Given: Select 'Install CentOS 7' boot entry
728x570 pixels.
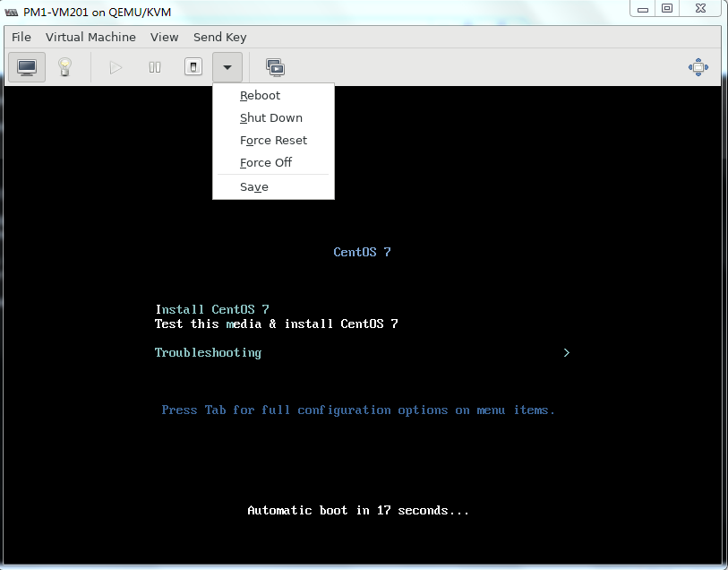Looking at the screenshot, I should 212,309.
